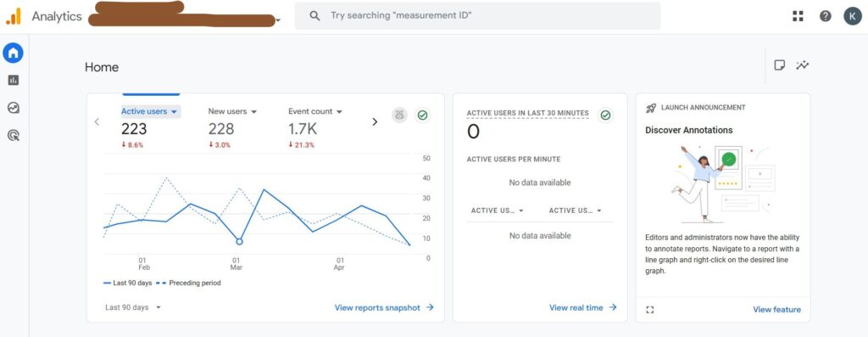Screen dimensions: 868x337
Task: Open the second ACTIVE US... metric dropdown
Action: click(x=576, y=211)
